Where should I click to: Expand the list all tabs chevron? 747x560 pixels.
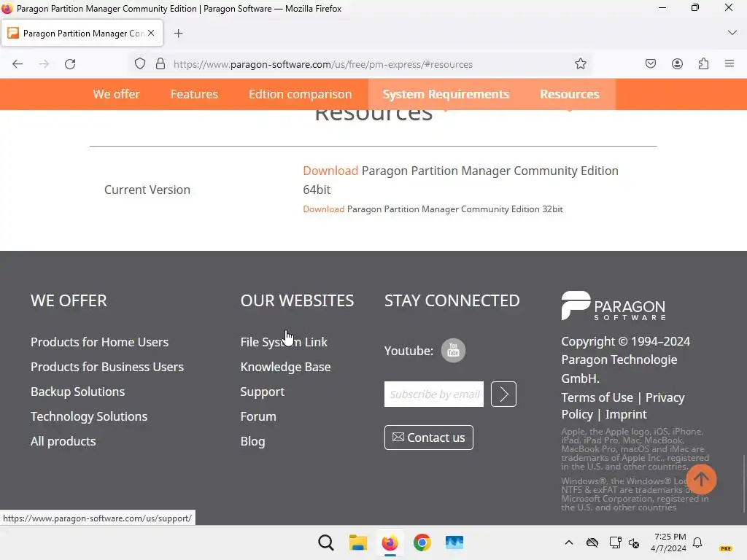(732, 33)
